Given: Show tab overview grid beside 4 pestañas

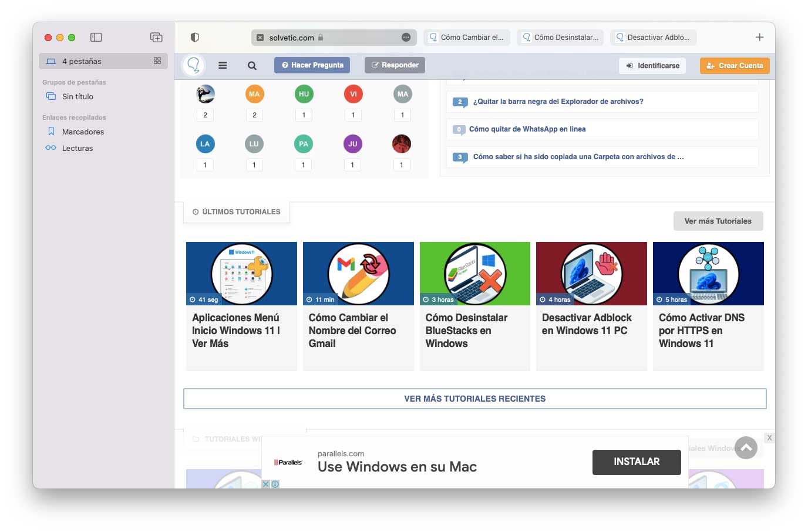Looking at the screenshot, I should tap(157, 61).
